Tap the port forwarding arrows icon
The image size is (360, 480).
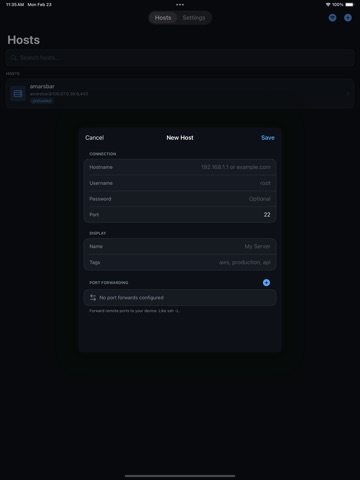[93, 298]
